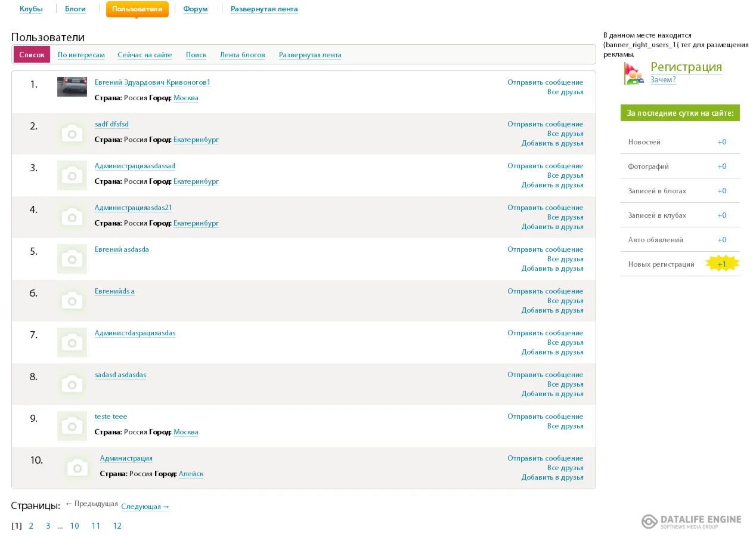The image size is (756, 540).
Task: Open the Клубы navigation tab
Action: [x=31, y=9]
